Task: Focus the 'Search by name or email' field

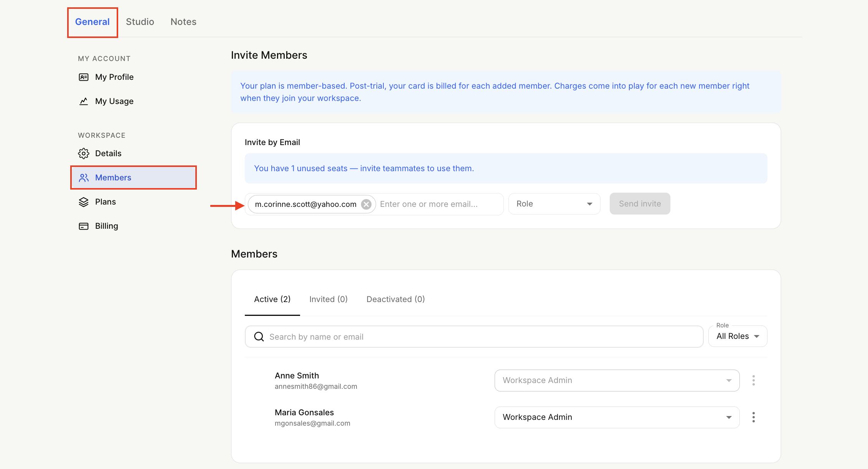Action: pos(474,337)
